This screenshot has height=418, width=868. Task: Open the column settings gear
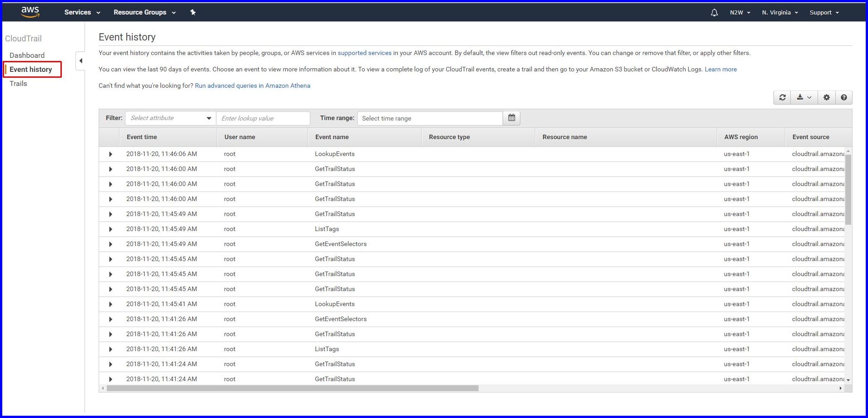tap(826, 97)
